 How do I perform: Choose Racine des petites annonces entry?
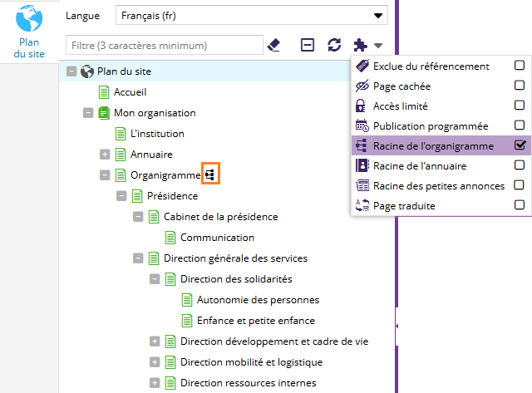coord(439,185)
